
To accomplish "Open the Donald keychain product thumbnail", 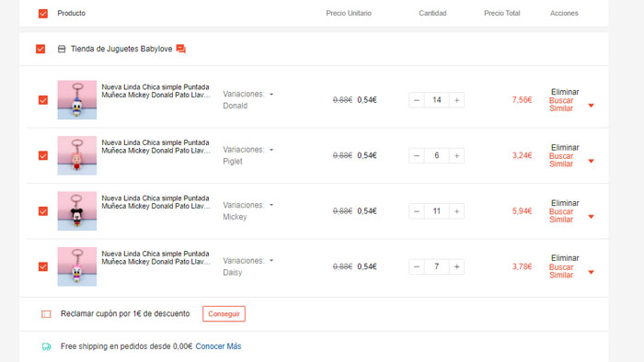I will pos(76,100).
